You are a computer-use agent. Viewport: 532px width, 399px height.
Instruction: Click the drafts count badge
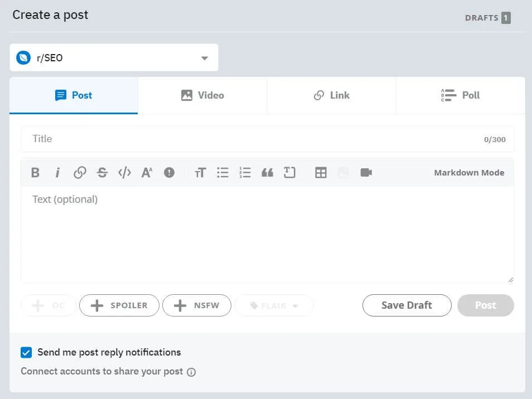[x=506, y=18]
